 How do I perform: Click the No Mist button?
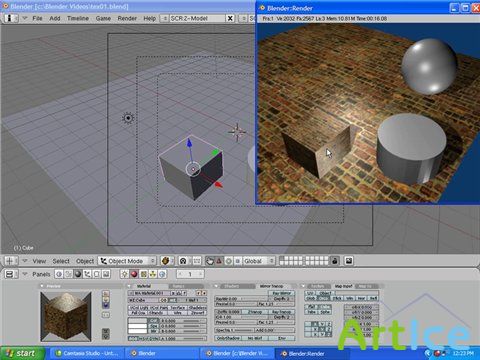click(256, 338)
